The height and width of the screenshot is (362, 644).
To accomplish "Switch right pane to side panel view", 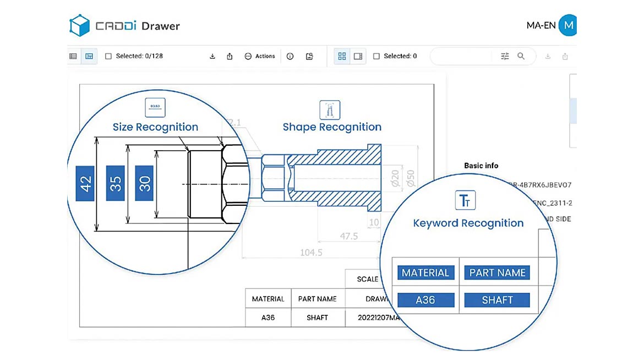I will pos(358,56).
